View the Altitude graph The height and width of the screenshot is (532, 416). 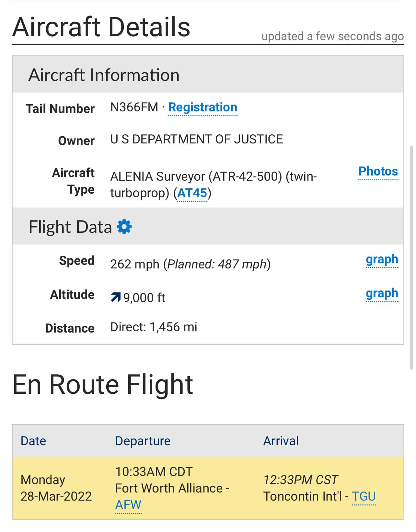pos(382,293)
